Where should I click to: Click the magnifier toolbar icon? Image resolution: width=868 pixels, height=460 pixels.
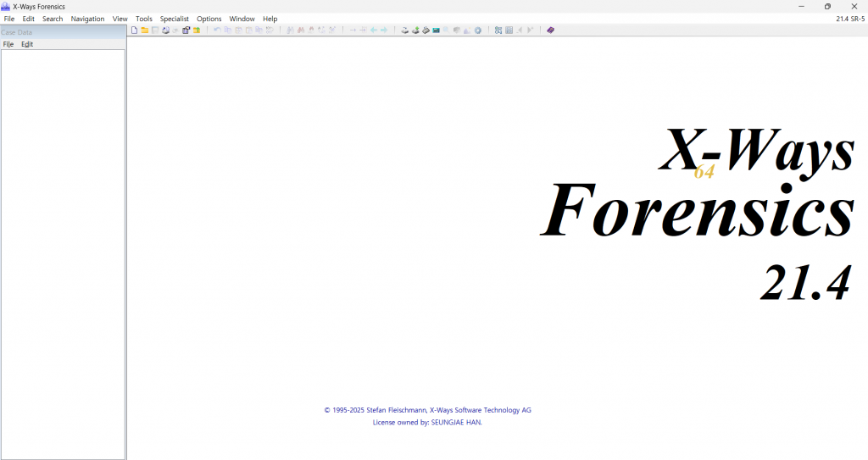[x=446, y=30]
